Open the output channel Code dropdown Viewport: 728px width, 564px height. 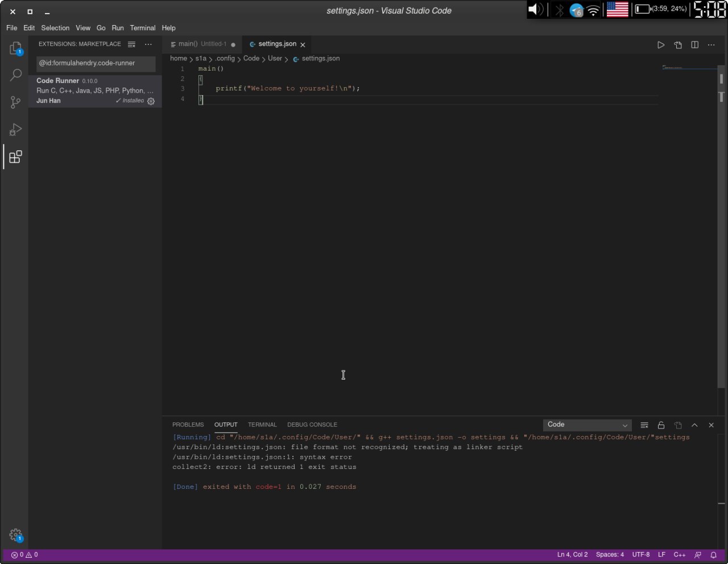587,425
